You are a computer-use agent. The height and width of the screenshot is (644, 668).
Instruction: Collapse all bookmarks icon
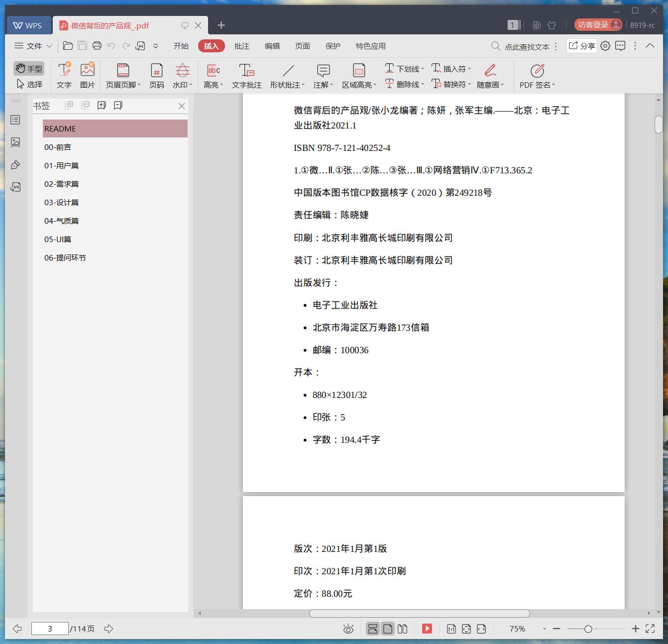tap(86, 105)
